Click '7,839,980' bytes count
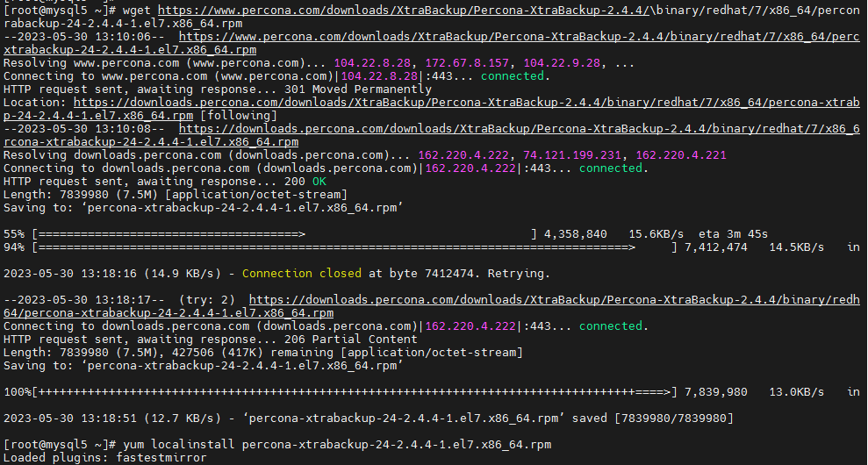 (716, 392)
